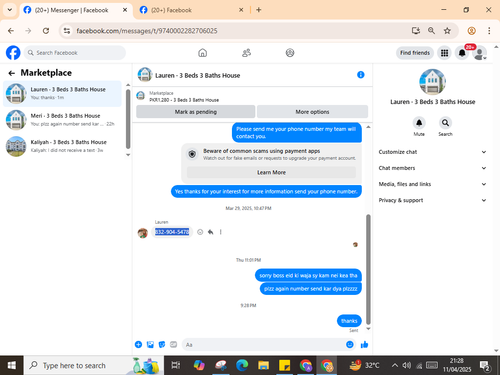The image size is (500, 375).
Task: Click Learn More about payment scams
Action: (271, 172)
